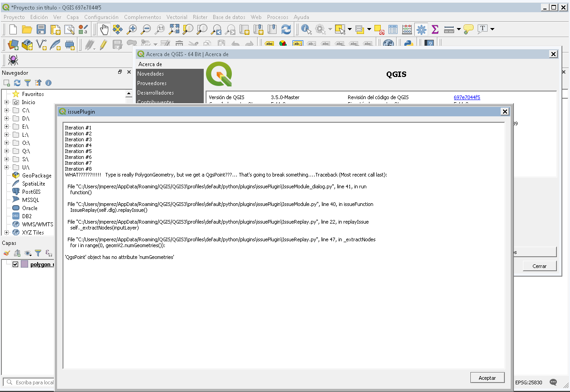Toggle visibility checkbox of polygon layer
Screen dimensions: 570x392
[15, 264]
